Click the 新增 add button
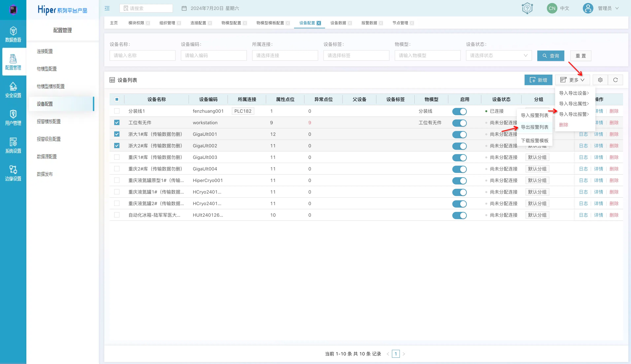 538,80
